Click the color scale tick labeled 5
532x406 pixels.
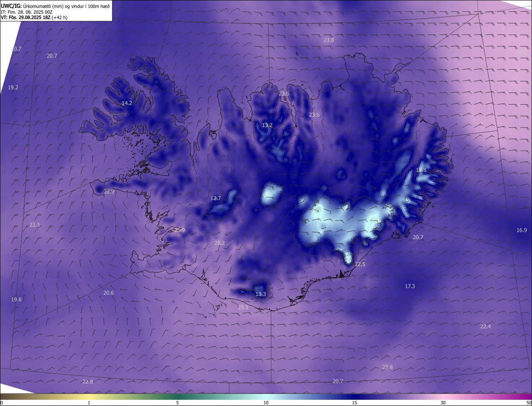pyautogui.click(x=177, y=403)
